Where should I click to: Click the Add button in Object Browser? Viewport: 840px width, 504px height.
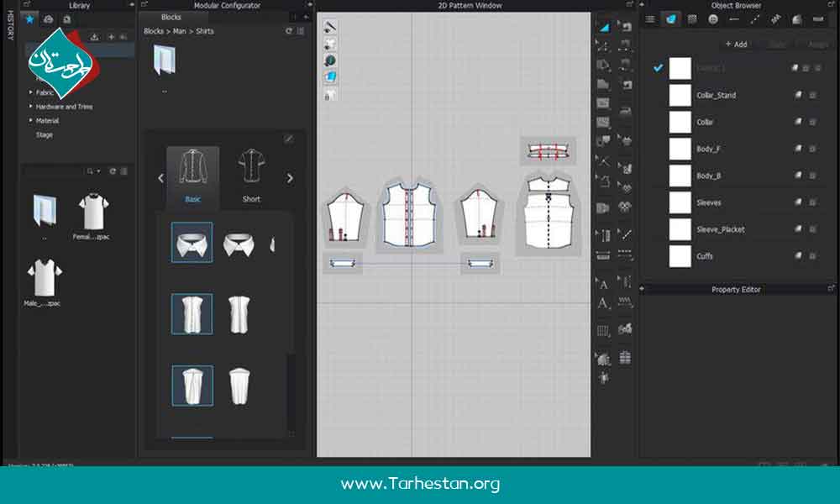point(736,44)
